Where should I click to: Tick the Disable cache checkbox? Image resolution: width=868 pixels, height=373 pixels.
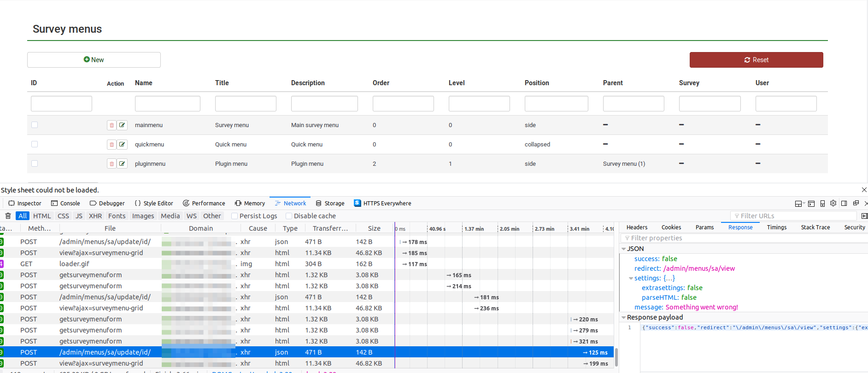(x=289, y=216)
